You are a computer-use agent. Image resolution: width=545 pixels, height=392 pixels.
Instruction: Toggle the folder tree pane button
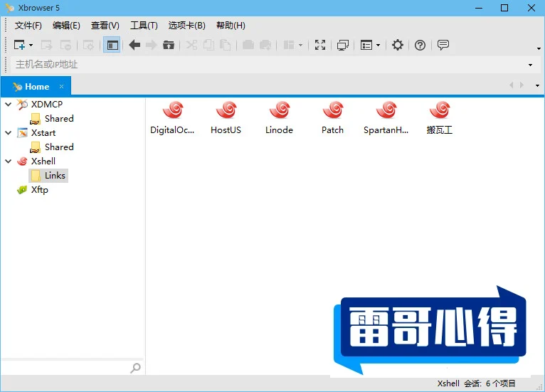tap(112, 46)
